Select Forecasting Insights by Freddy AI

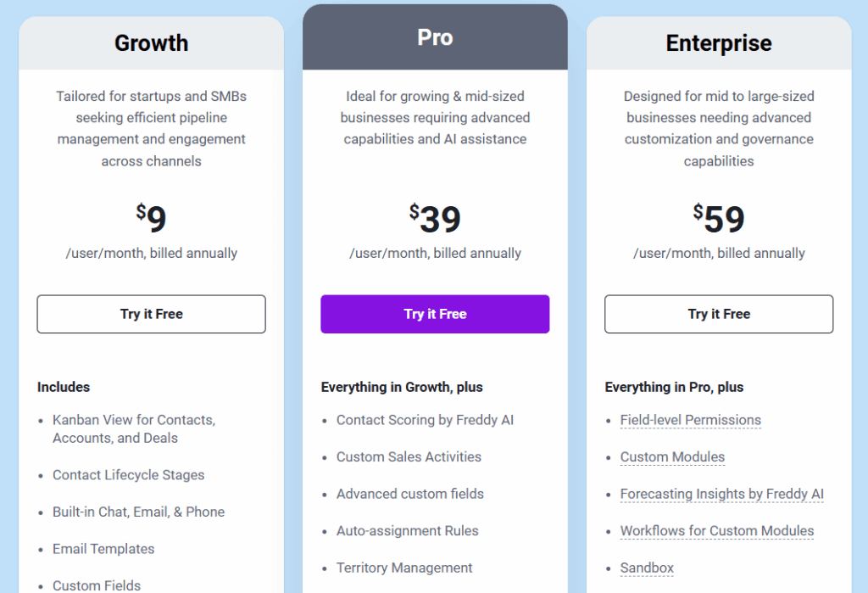721,494
